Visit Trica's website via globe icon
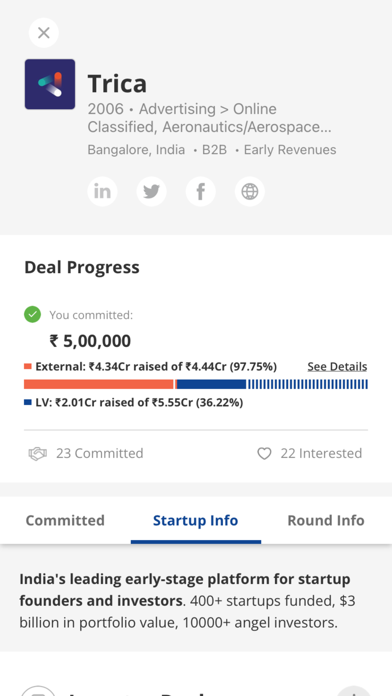This screenshot has height=696, width=392. coord(250,192)
